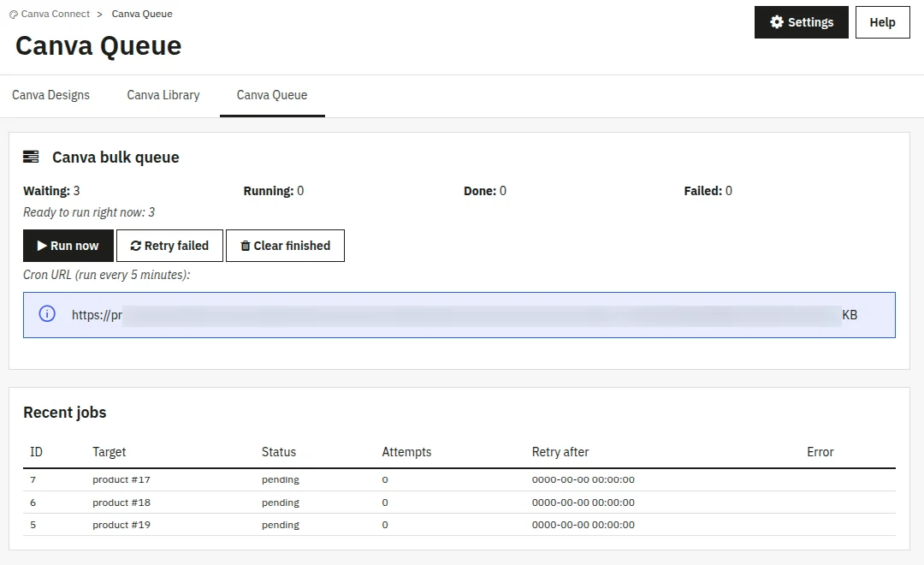Click the Waiting: 3 counter
This screenshot has width=924, height=565.
(x=51, y=191)
